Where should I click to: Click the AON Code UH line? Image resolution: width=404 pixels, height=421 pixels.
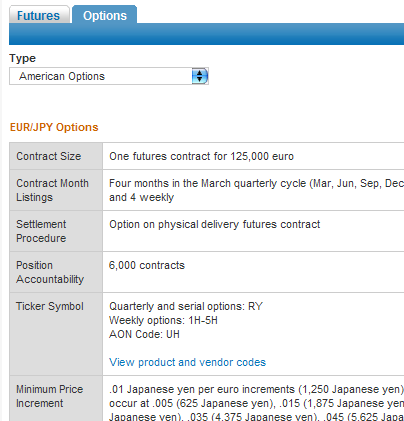click(x=144, y=334)
